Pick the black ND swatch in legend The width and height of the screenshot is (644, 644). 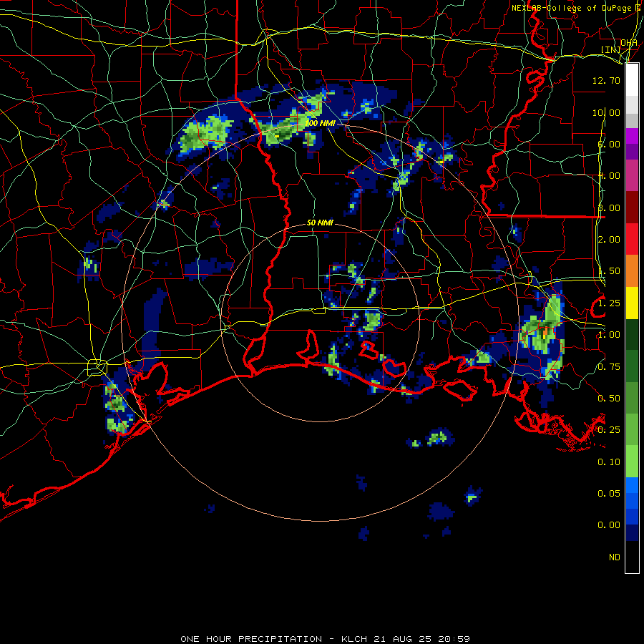(632, 557)
